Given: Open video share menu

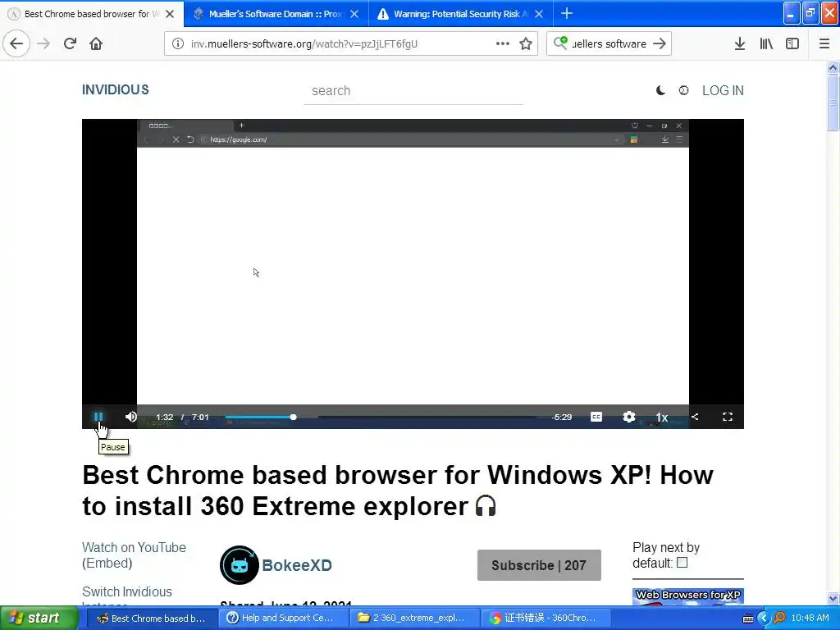Looking at the screenshot, I should point(695,417).
